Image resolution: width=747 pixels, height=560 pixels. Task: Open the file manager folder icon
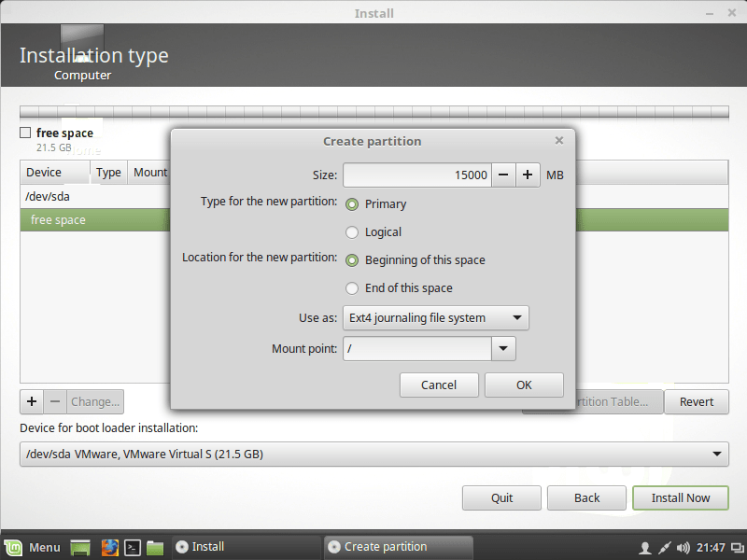[155, 548]
